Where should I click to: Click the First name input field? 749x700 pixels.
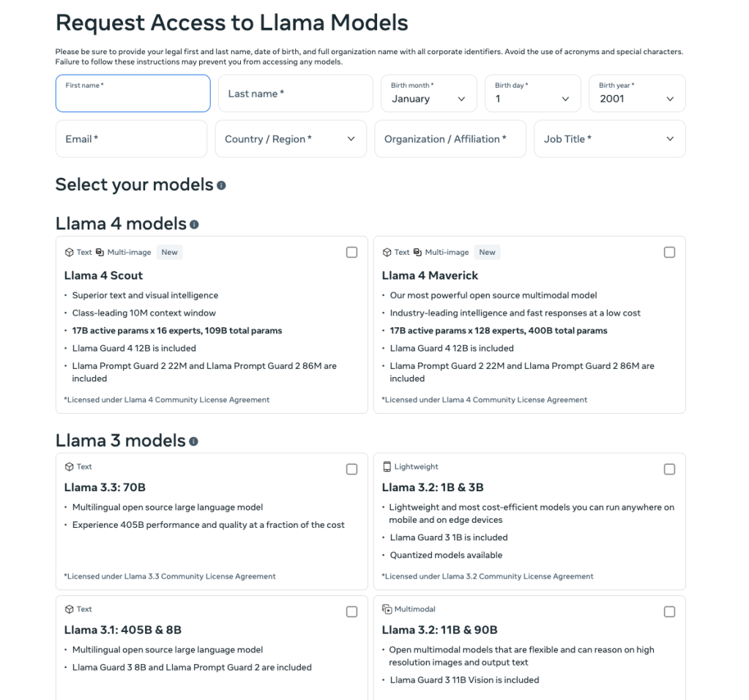(133, 93)
